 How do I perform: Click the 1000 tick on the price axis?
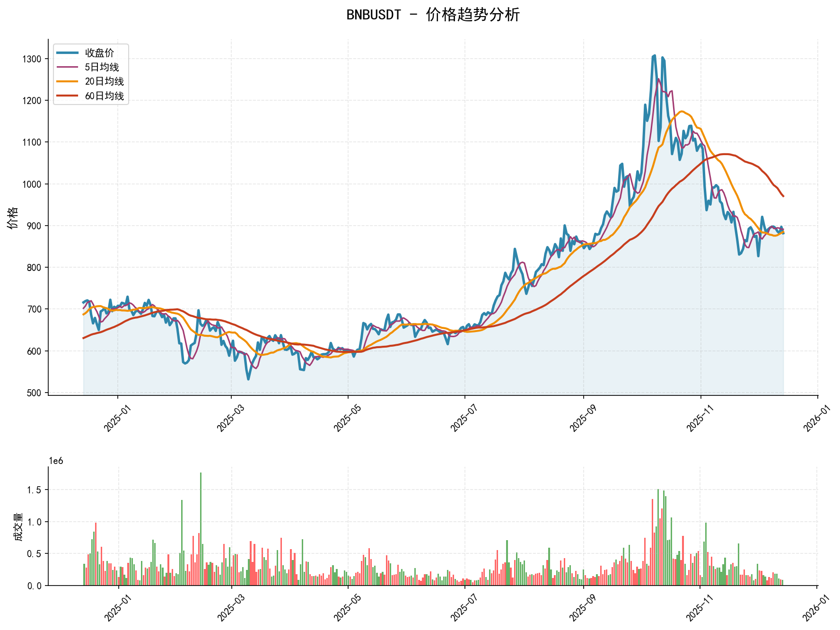click(32, 184)
